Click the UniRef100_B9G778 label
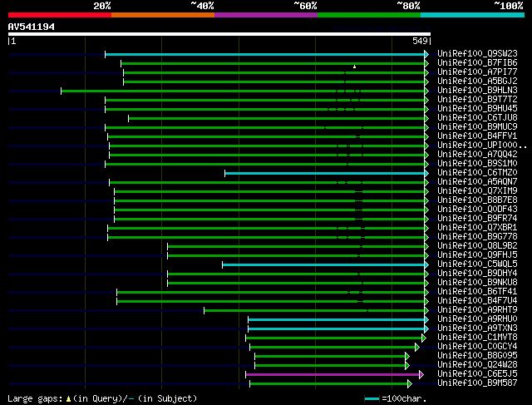 point(477,237)
